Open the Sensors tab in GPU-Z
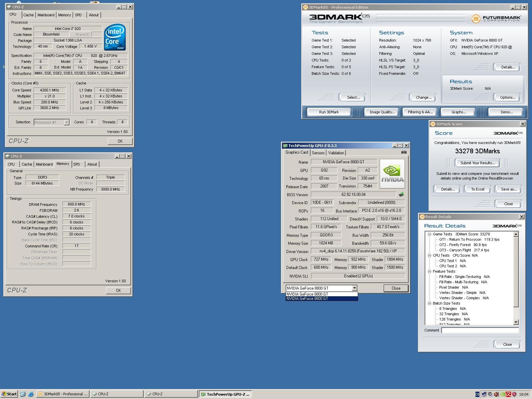532x399 pixels. (x=318, y=153)
